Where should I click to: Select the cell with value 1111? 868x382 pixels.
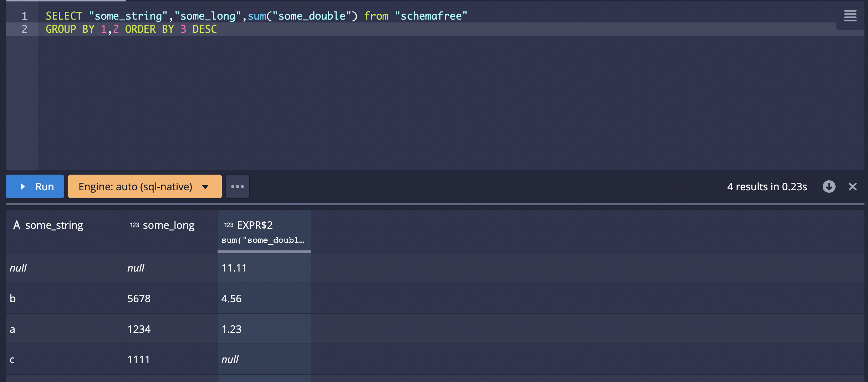(170, 360)
